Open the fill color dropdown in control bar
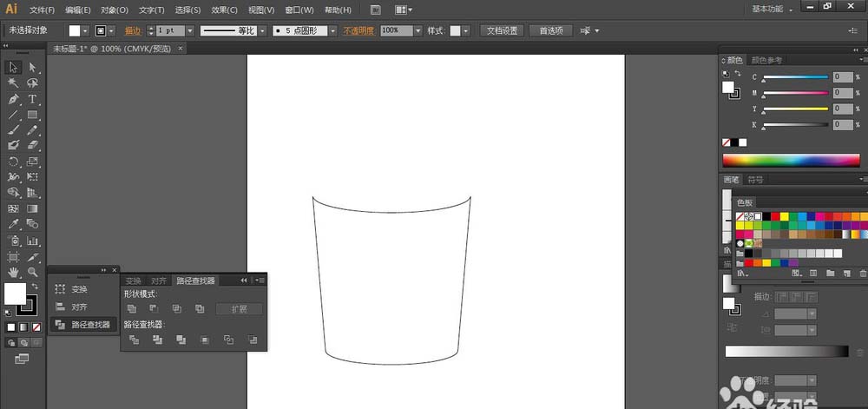 (x=85, y=31)
